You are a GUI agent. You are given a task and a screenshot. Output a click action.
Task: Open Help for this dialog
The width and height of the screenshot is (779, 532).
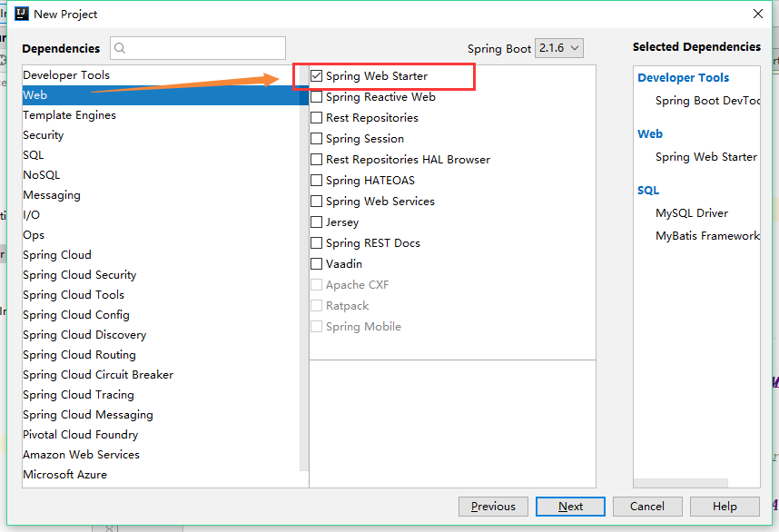coord(725,507)
